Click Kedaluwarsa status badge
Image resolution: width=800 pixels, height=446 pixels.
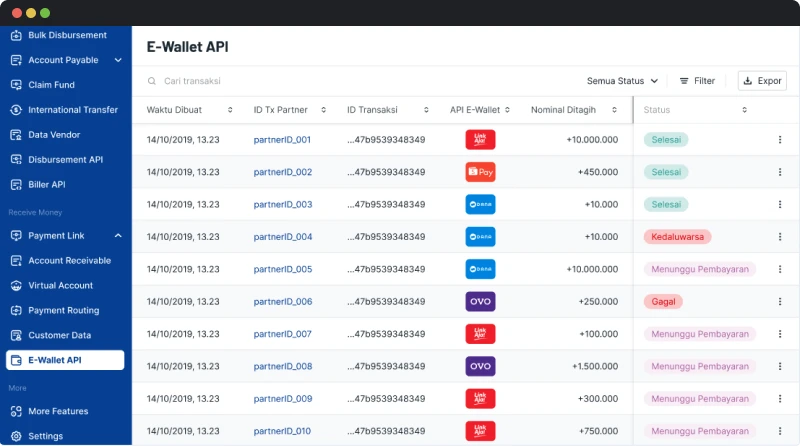tap(678, 237)
